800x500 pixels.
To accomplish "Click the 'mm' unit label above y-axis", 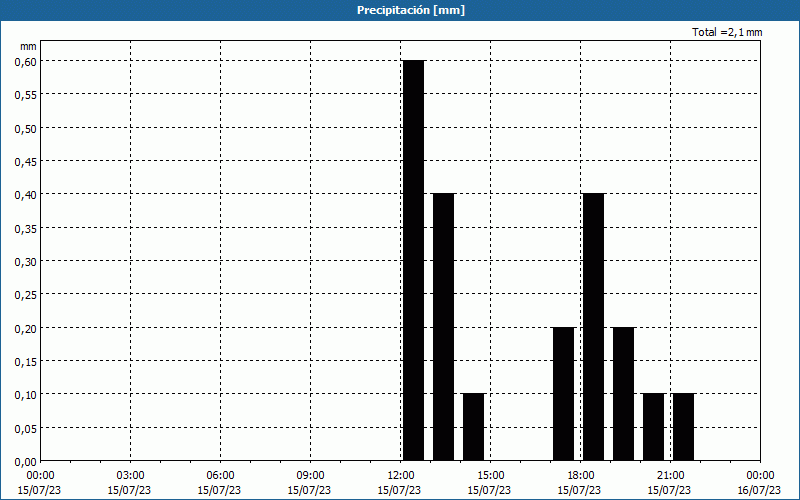I will click(x=29, y=46).
